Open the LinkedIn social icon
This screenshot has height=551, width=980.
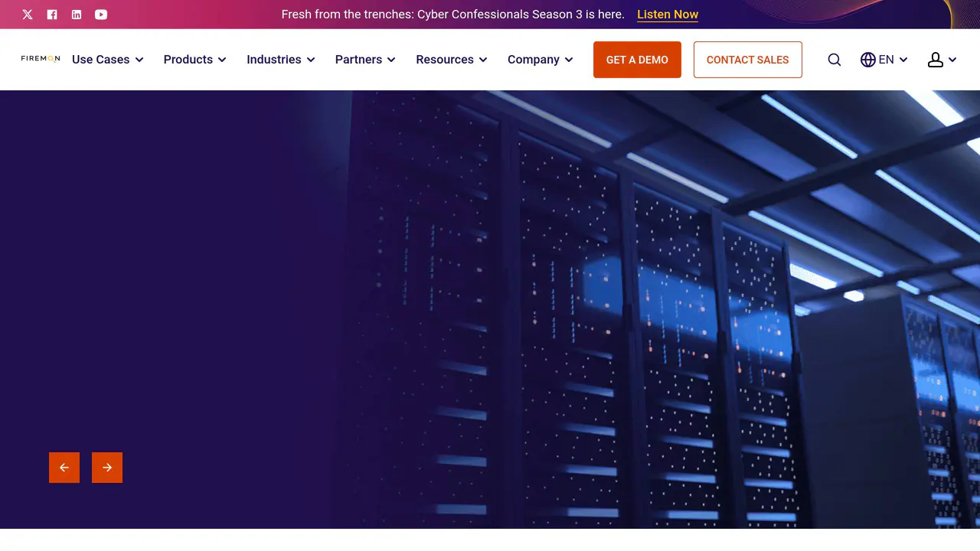(x=77, y=15)
